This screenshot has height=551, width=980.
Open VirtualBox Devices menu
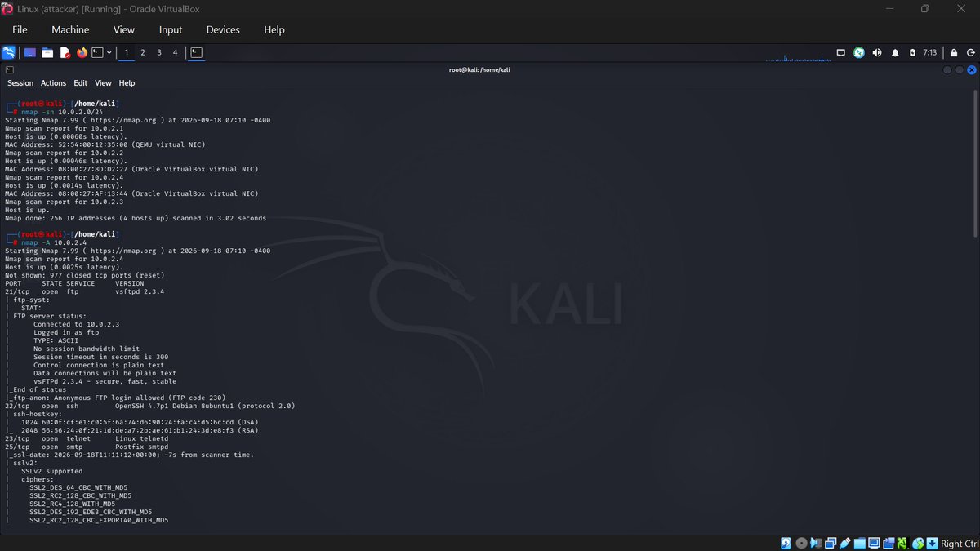(x=223, y=29)
